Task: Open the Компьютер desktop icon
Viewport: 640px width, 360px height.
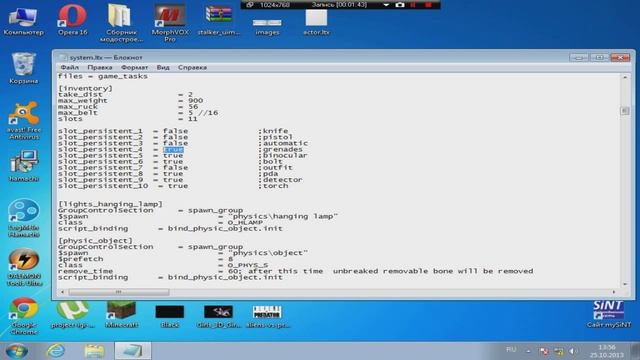Action: (23, 21)
